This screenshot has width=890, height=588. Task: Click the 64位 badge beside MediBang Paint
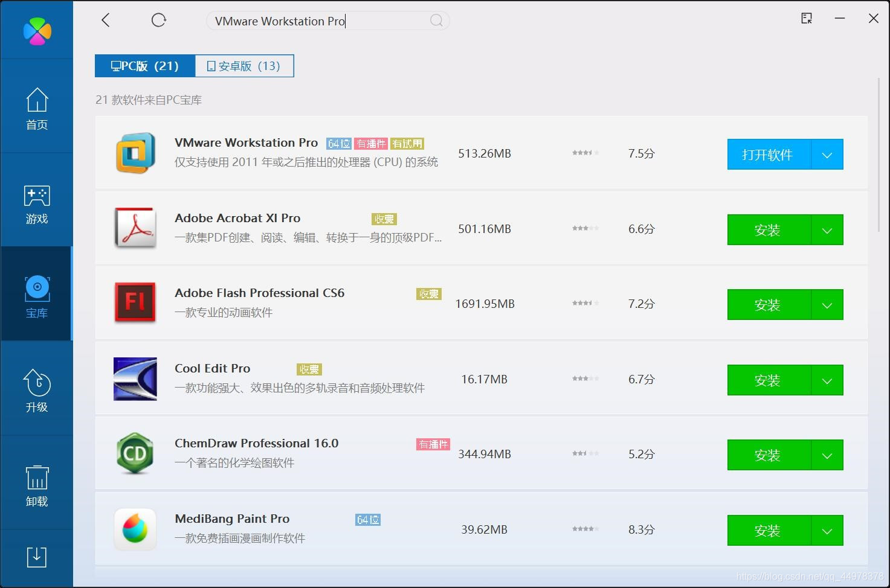368,520
